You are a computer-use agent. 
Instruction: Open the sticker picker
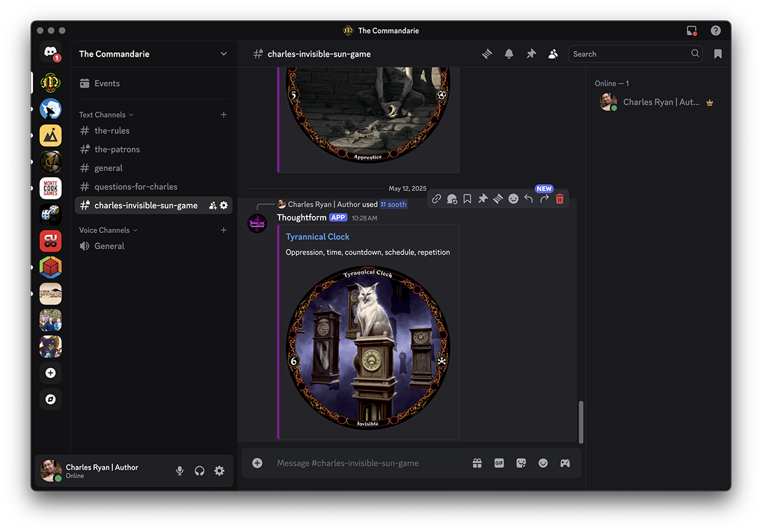click(521, 463)
